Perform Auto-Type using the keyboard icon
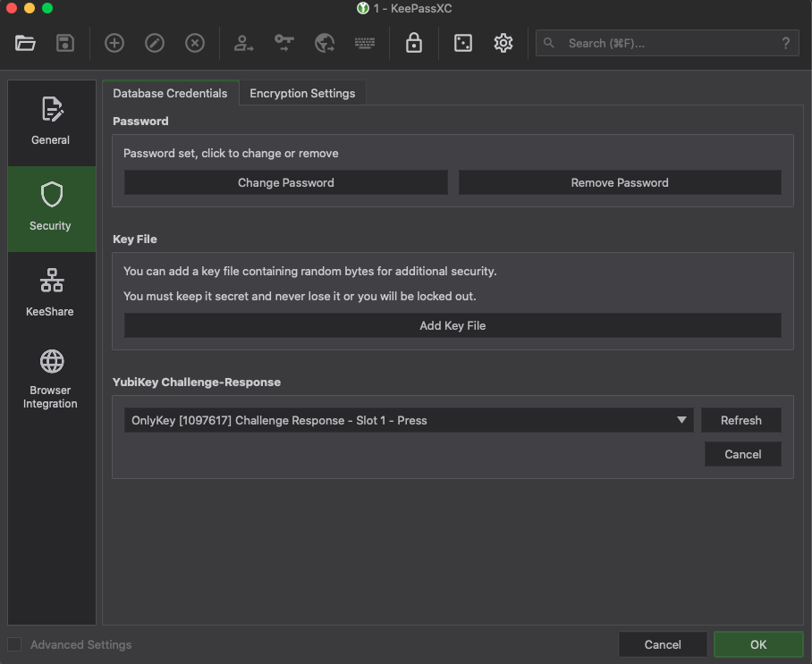 tap(365, 43)
